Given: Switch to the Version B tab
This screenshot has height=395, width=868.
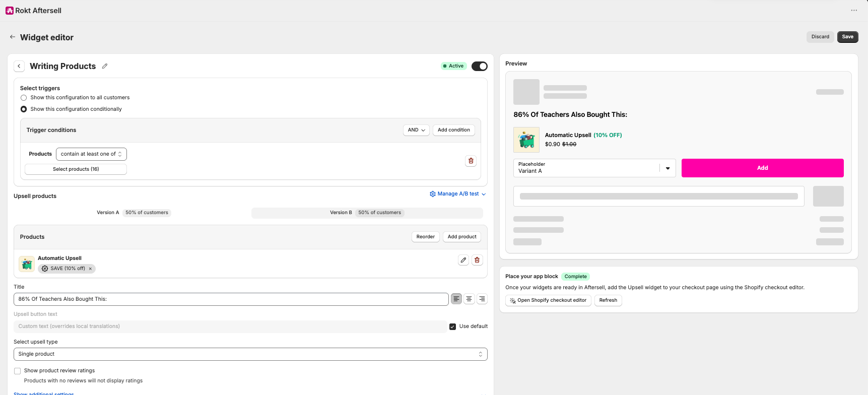Looking at the screenshot, I should coord(367,213).
